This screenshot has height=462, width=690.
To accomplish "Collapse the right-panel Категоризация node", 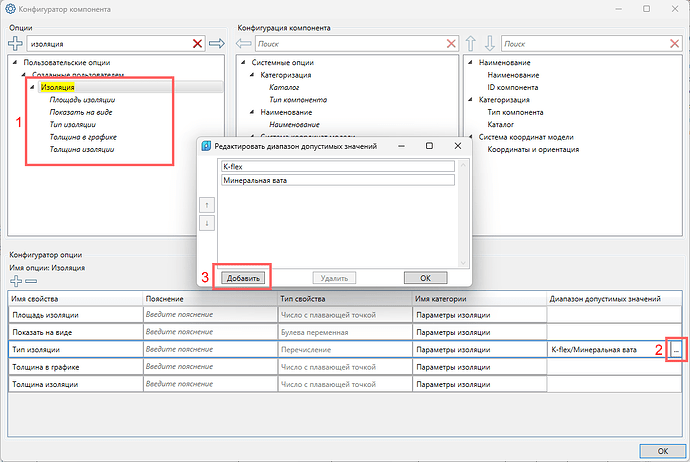I will point(470,99).
